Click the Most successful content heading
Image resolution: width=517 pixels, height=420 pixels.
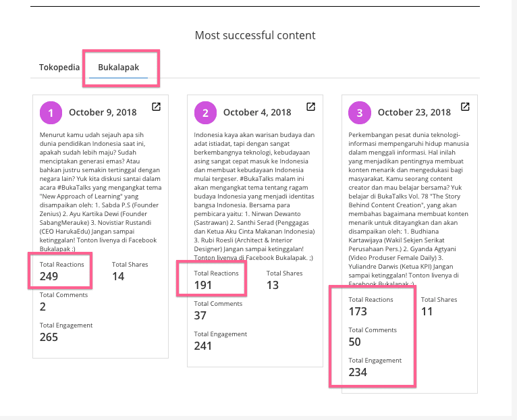pyautogui.click(x=255, y=35)
